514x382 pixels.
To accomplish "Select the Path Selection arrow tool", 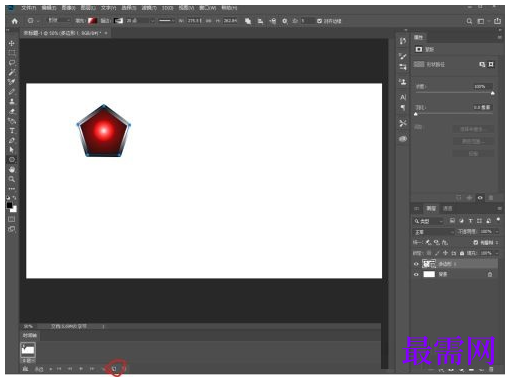I will tap(12, 150).
